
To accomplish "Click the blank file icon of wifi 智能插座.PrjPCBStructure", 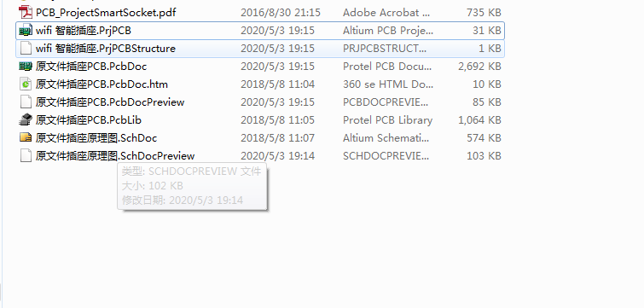I will (x=26, y=48).
